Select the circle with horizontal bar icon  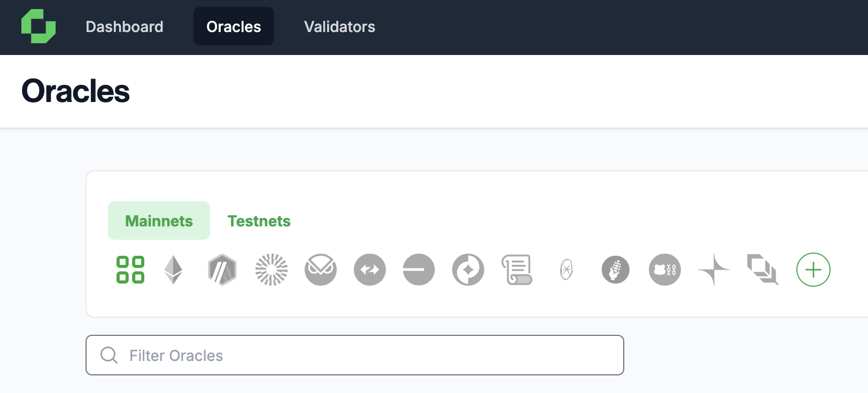click(419, 270)
